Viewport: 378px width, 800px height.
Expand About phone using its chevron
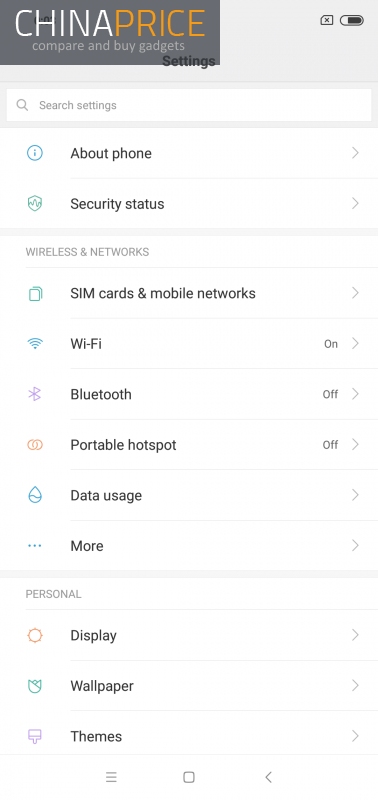pos(356,153)
